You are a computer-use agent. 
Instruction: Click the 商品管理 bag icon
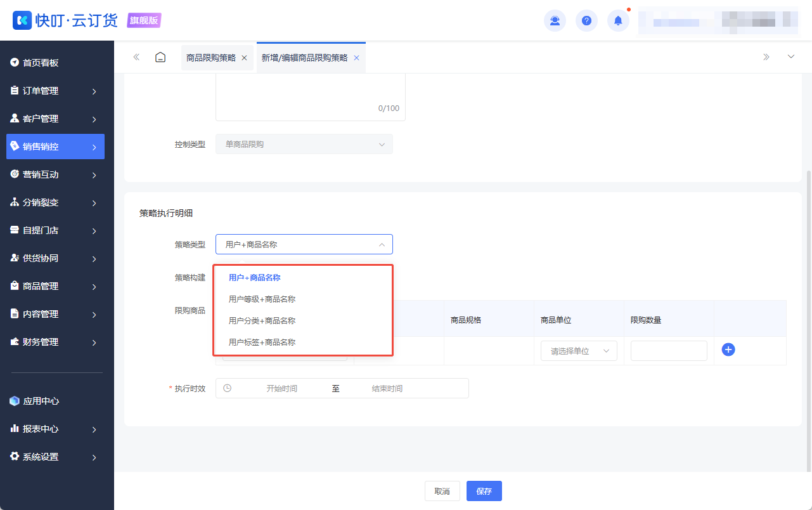coord(15,286)
